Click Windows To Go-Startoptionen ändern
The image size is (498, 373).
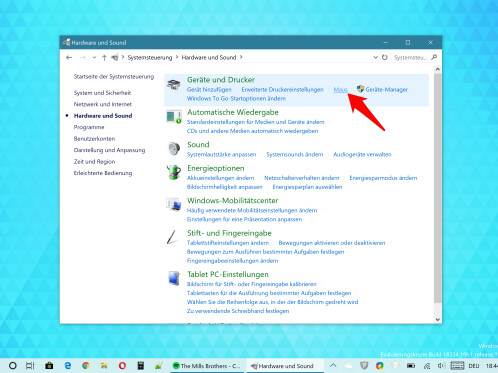pos(236,98)
